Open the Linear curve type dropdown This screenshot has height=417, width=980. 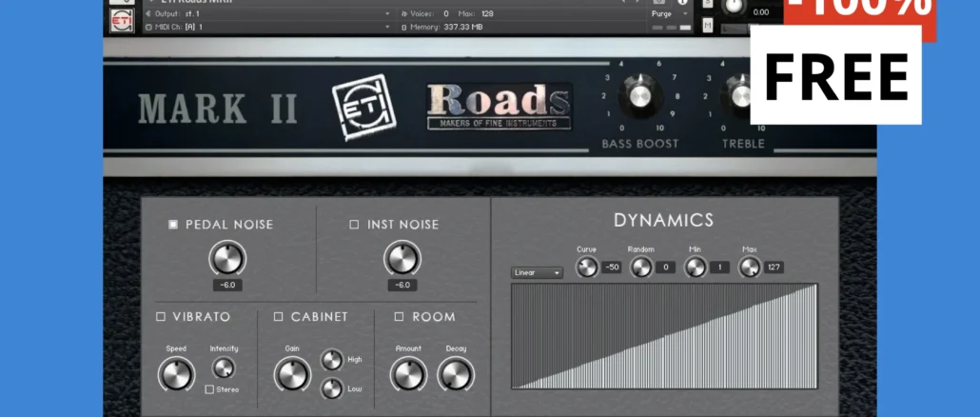[x=537, y=272]
